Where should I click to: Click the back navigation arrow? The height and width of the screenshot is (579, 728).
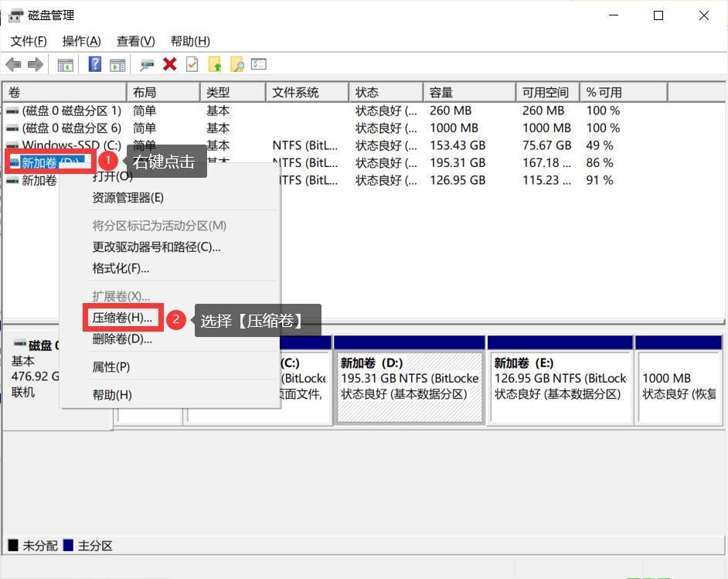coord(12,64)
